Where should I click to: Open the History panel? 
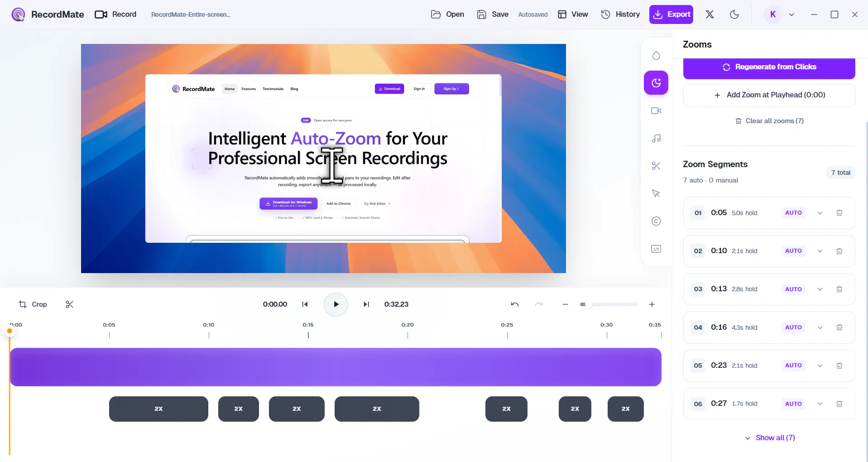(620, 14)
